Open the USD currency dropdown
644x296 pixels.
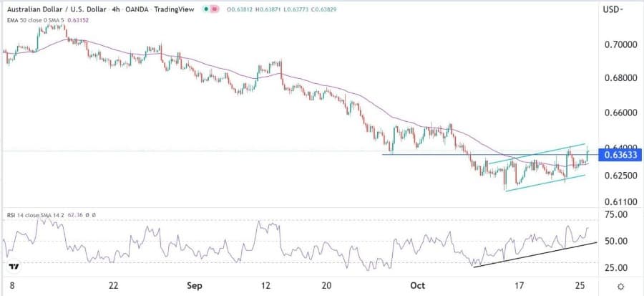click(x=613, y=9)
